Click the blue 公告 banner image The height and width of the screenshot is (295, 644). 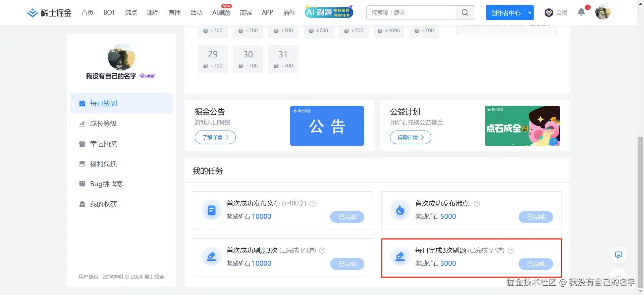pos(327,126)
